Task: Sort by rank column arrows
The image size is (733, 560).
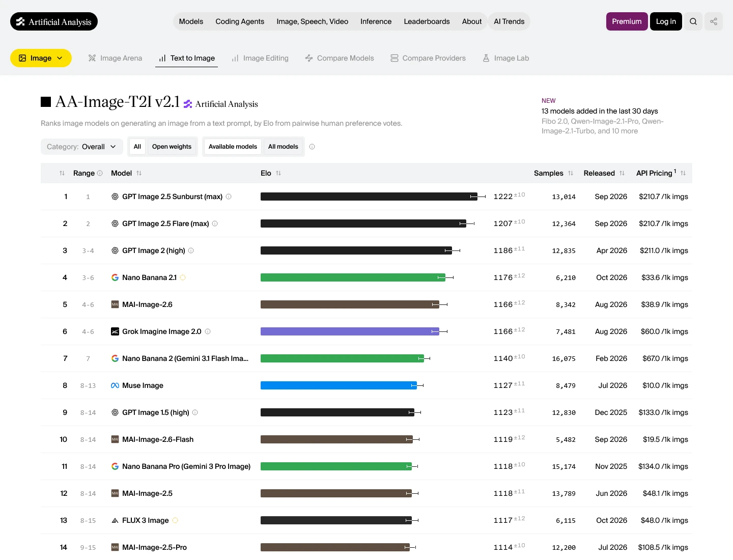Action: 62,173
